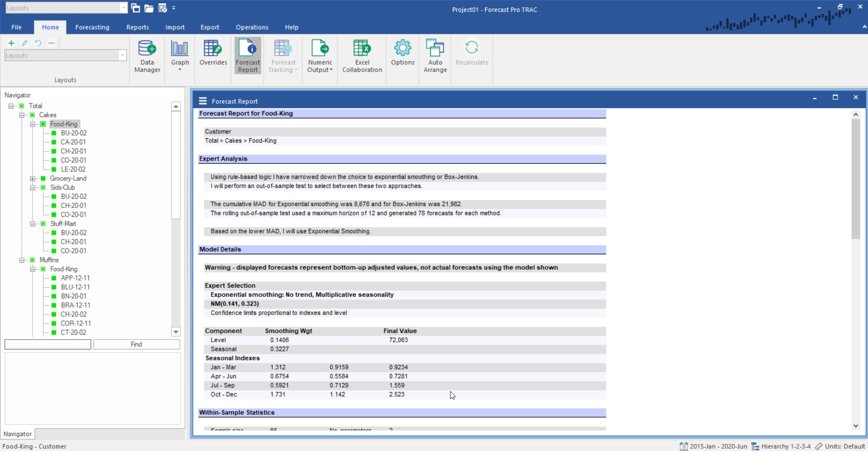Select Grocery-Land in the tree
This screenshot has width=868, height=451.
pyautogui.click(x=68, y=179)
